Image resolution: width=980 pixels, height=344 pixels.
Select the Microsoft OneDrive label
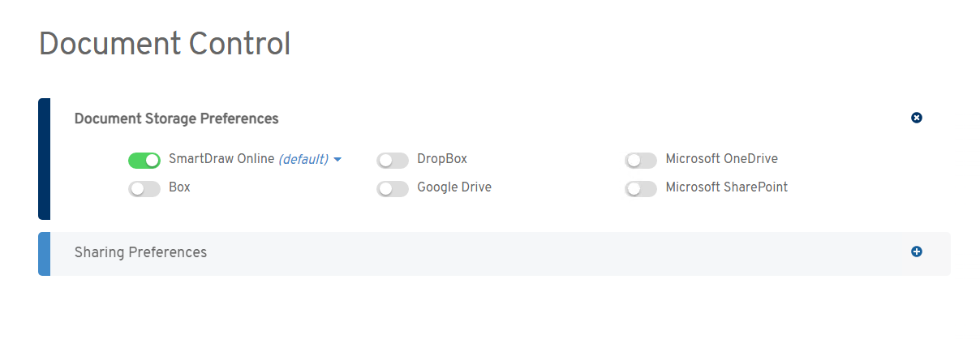pyautogui.click(x=721, y=159)
